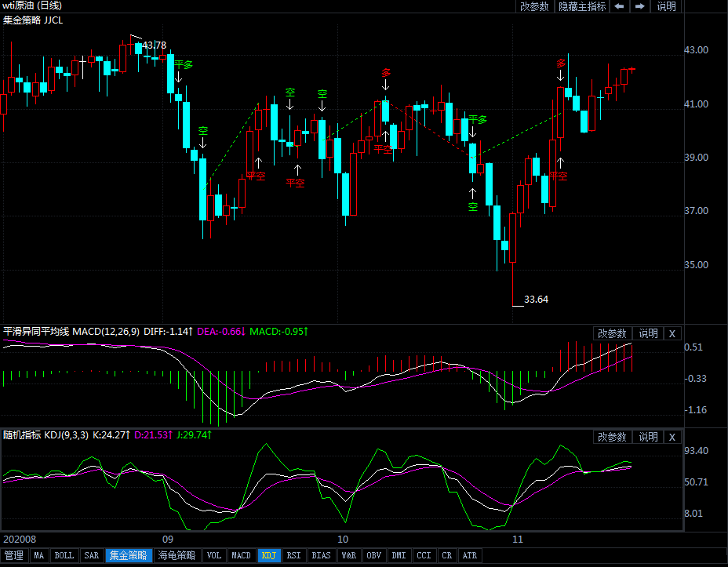Switch to the BOLL indicator tab

(64, 556)
